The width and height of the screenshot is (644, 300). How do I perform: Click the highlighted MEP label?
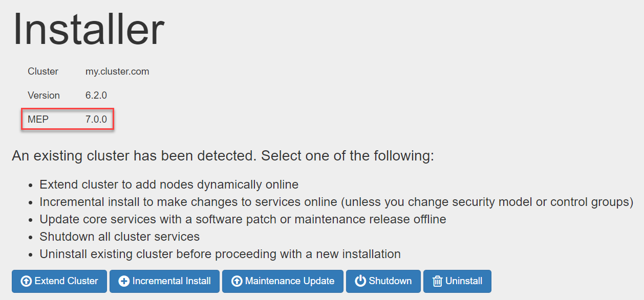(x=37, y=120)
